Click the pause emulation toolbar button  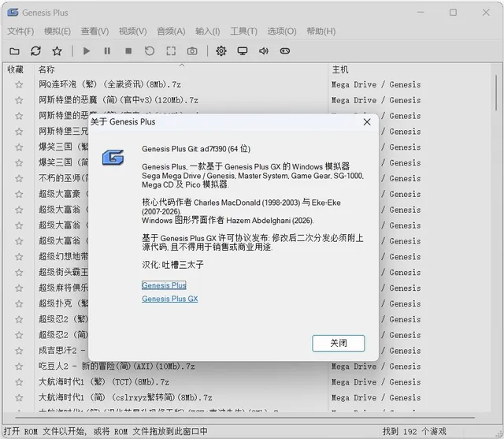[107, 51]
